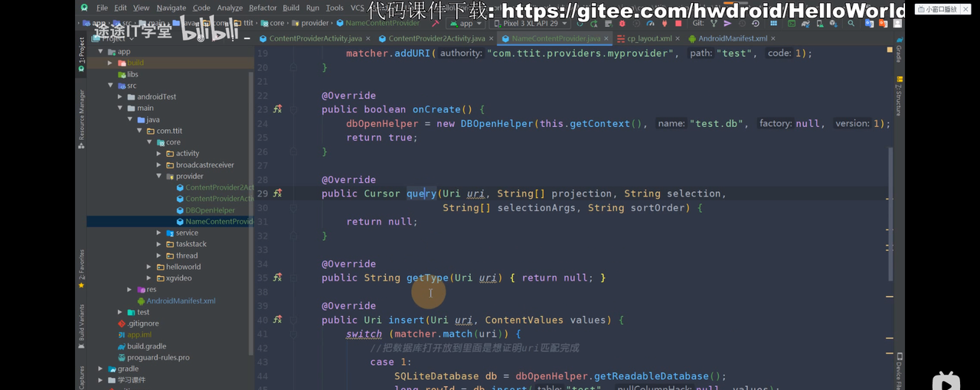Image resolution: width=980 pixels, height=390 pixels.
Task: Open the Refactor menu
Action: click(x=263, y=8)
